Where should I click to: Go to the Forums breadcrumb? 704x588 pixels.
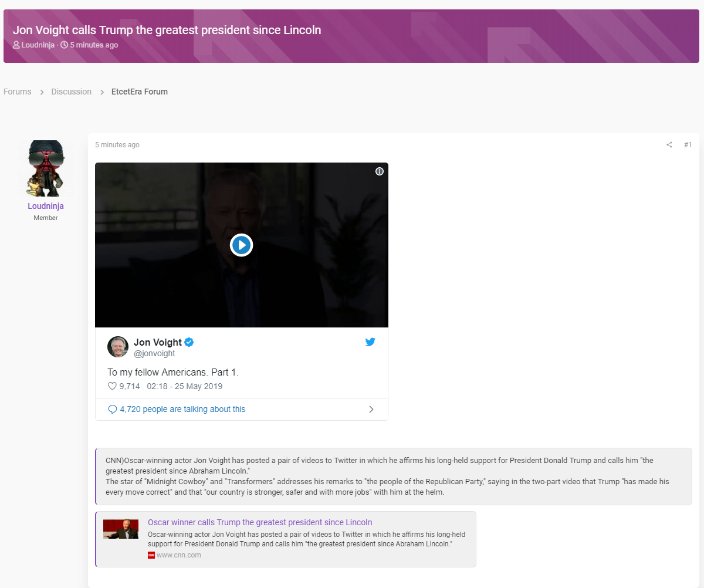point(18,92)
